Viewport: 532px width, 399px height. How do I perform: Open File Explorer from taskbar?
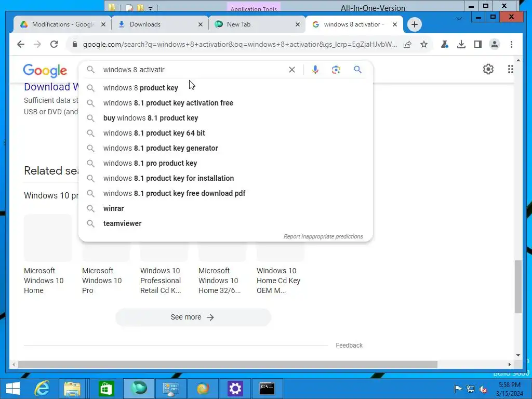pyautogui.click(x=72, y=389)
